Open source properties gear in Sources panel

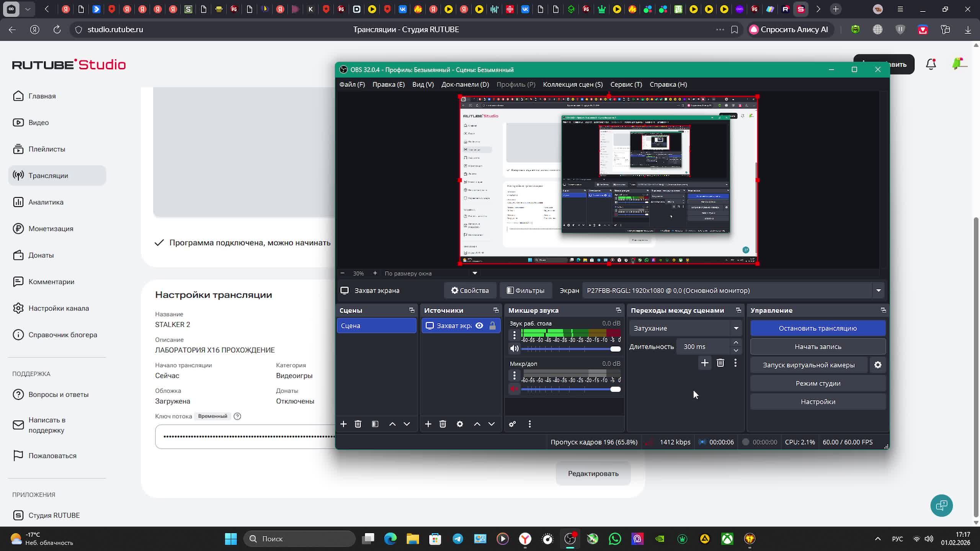click(460, 424)
